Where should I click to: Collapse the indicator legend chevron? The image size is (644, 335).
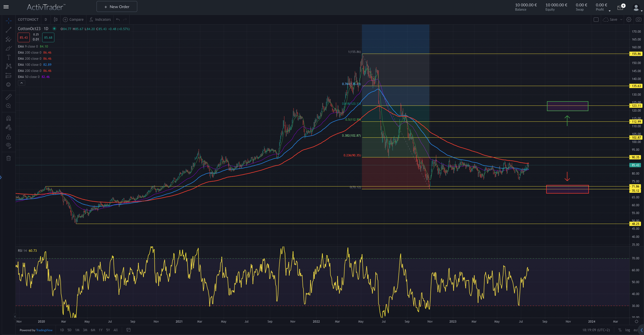coord(21,83)
